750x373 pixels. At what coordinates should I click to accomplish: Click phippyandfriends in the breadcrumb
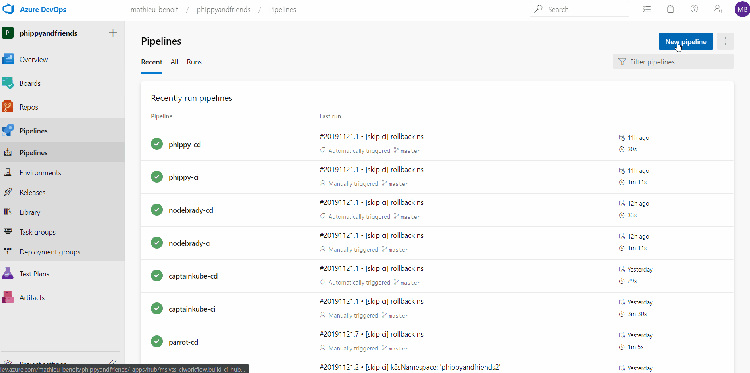click(223, 10)
